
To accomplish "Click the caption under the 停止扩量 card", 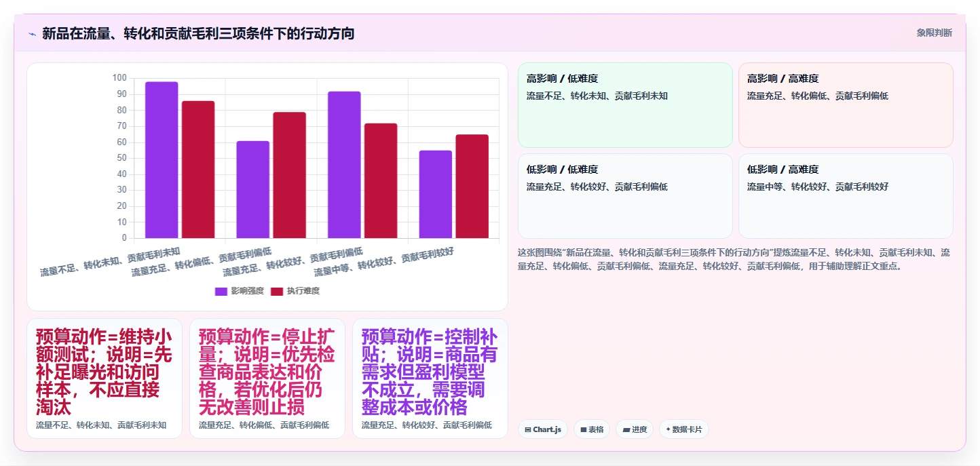I will coord(264,425).
